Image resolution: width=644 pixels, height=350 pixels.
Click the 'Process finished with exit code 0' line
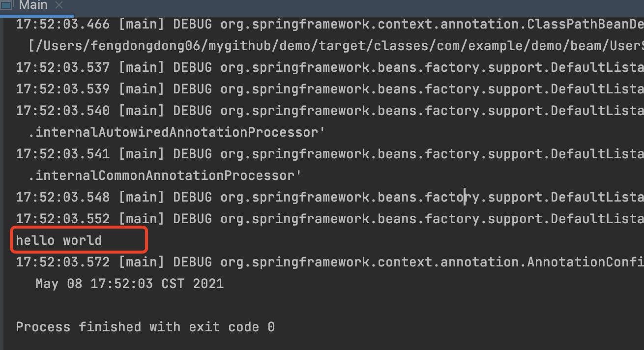pyautogui.click(x=145, y=327)
